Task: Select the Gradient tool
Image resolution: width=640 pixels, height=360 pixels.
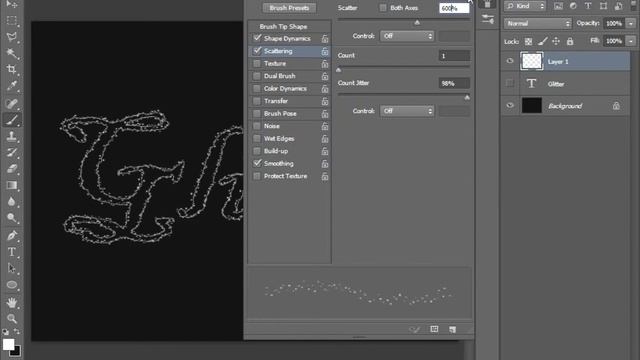Action: pos(12,185)
